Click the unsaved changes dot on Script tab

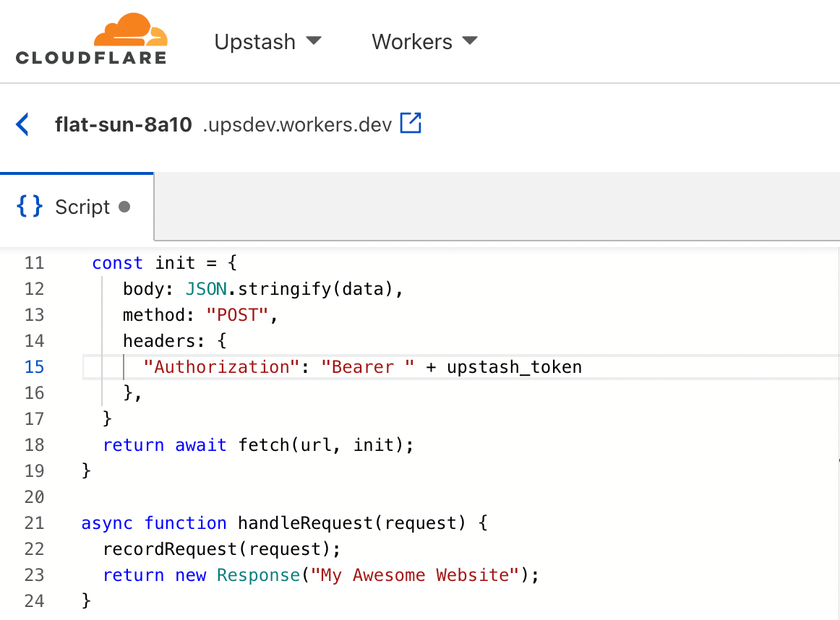point(127,207)
